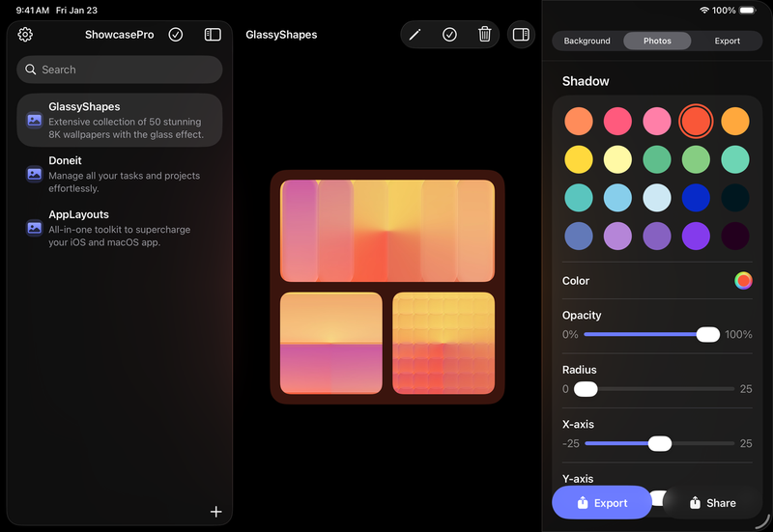The image size is (773, 532).
Task: Open settings via the gear icon
Action: point(25,35)
